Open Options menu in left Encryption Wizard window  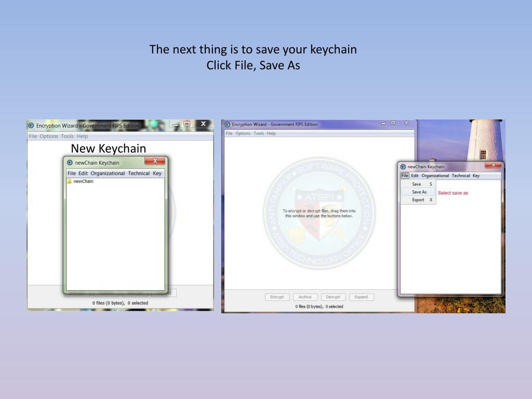[48, 136]
